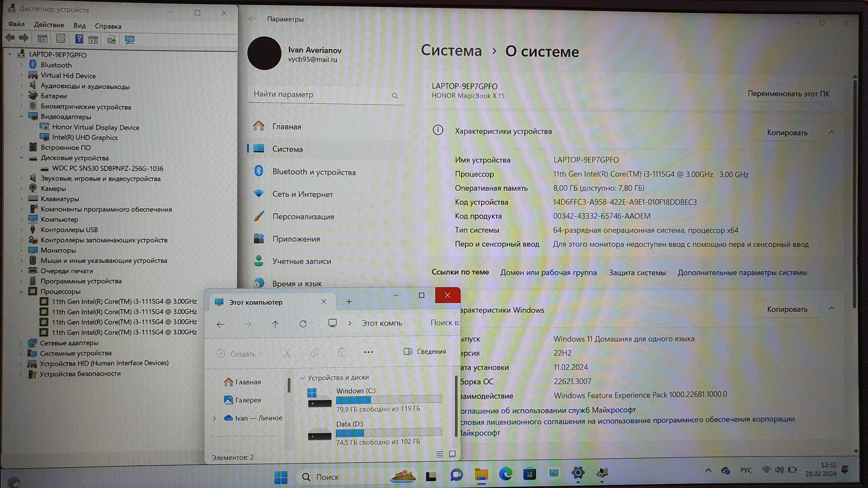
Task: Open Microsoft Store from the taskbar
Action: click(x=529, y=474)
